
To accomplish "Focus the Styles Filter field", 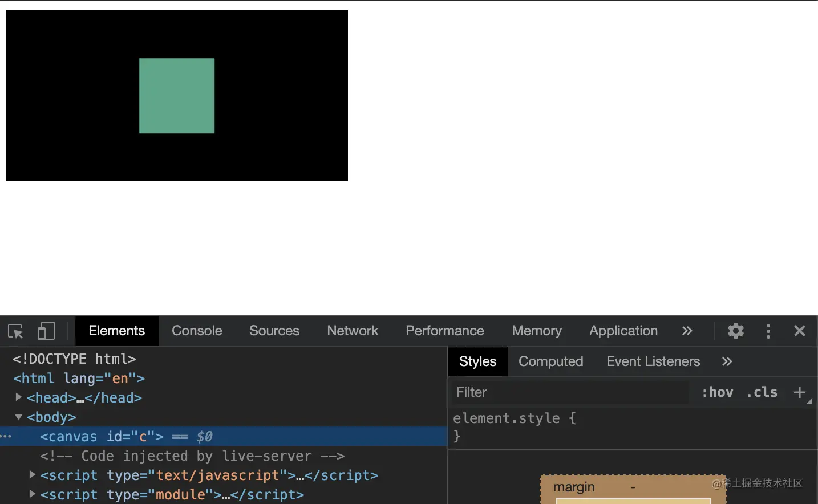I will click(x=570, y=392).
